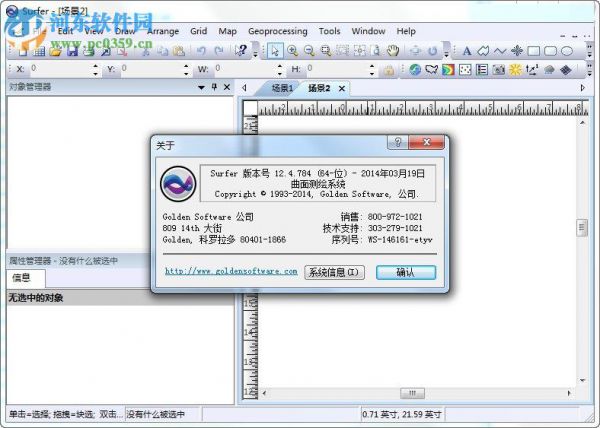The height and width of the screenshot is (428, 600).
Task: Open the Arrange menu
Action: pyautogui.click(x=163, y=31)
